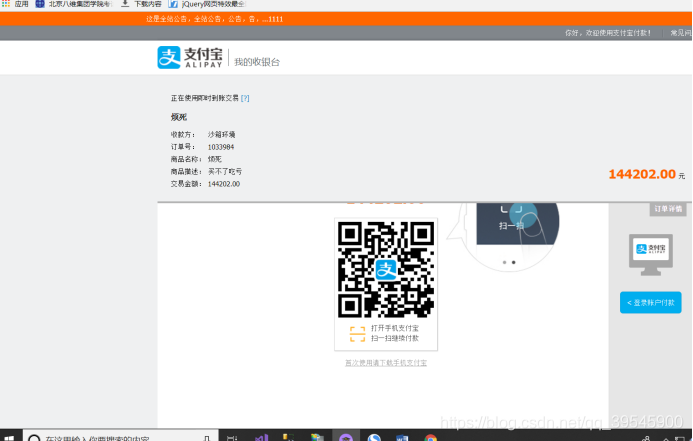The image size is (693, 441).
Task: Click the Alipay payment QR code
Action: [x=386, y=270]
